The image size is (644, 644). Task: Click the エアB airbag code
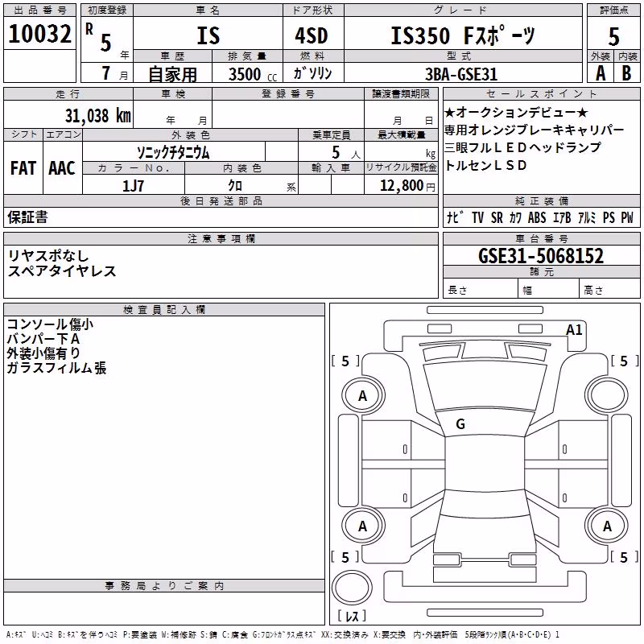pyautogui.click(x=562, y=217)
